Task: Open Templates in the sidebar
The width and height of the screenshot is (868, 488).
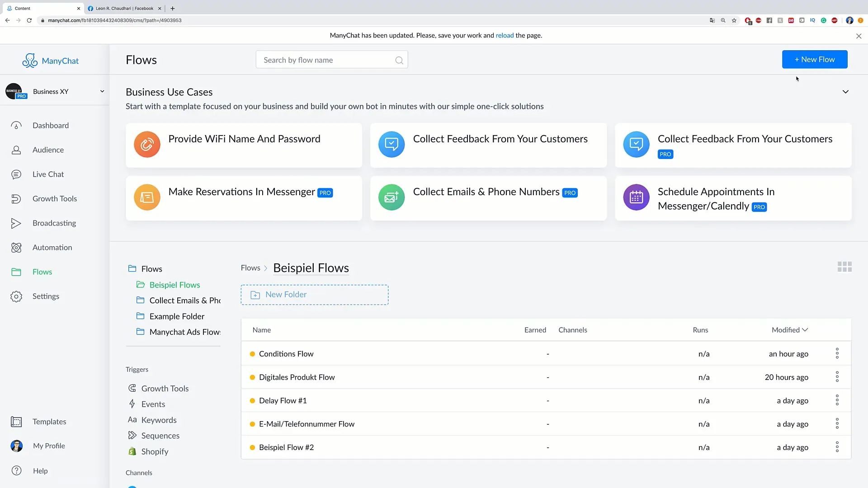Action: click(x=49, y=422)
